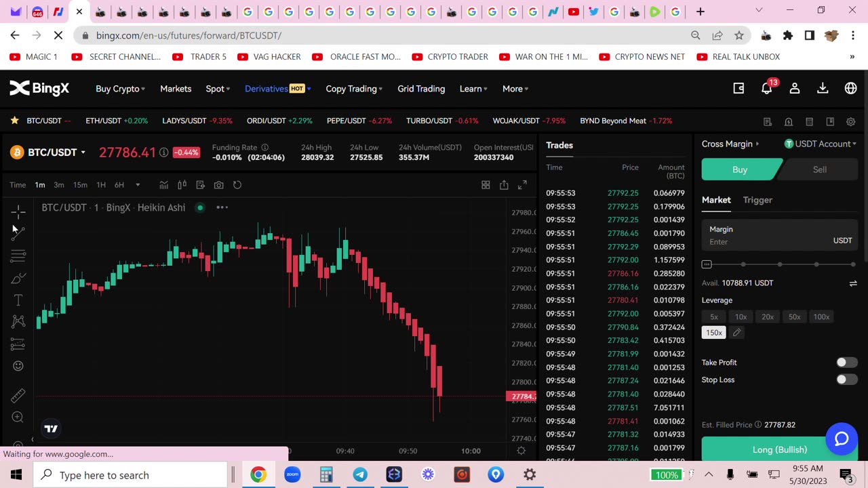Toggle the green series visibility dot
Viewport: 868px width, 488px height.
coord(200,207)
